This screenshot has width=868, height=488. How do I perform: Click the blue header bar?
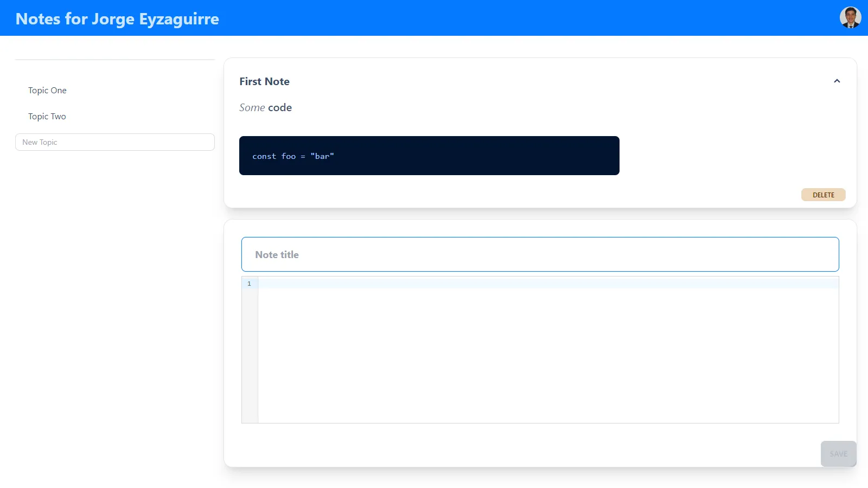pyautogui.click(x=434, y=17)
